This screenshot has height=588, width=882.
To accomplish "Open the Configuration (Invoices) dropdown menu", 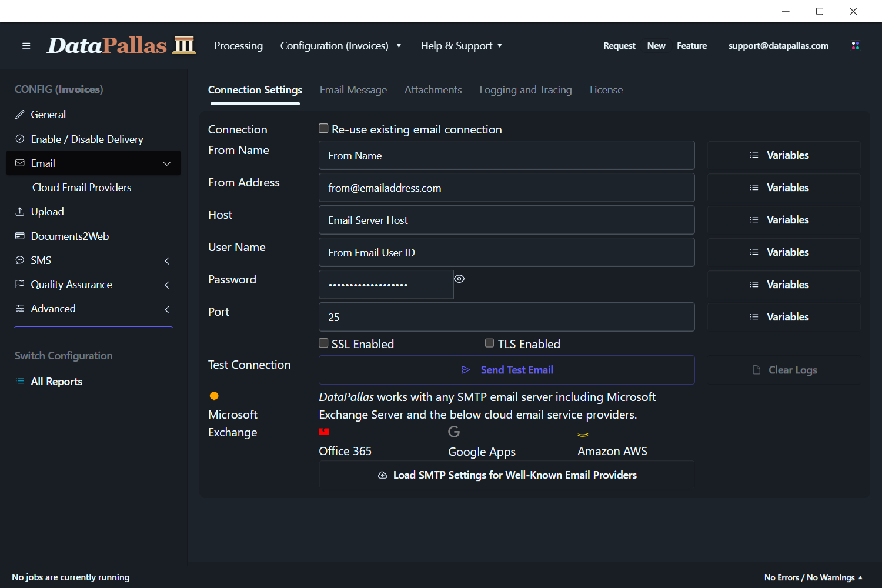I will pos(340,46).
